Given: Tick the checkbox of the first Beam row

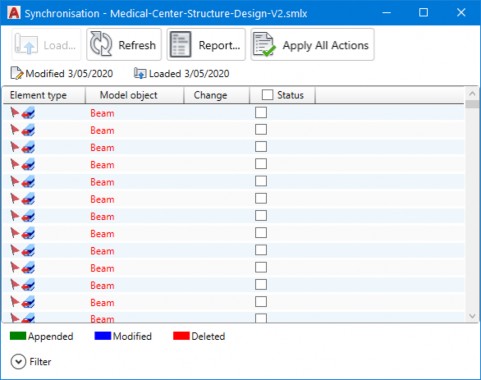Looking at the screenshot, I should [x=261, y=112].
